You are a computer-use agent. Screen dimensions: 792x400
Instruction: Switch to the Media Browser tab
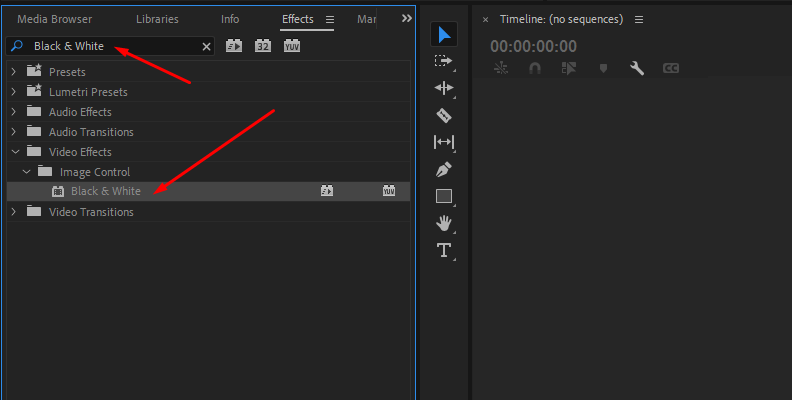tap(54, 19)
